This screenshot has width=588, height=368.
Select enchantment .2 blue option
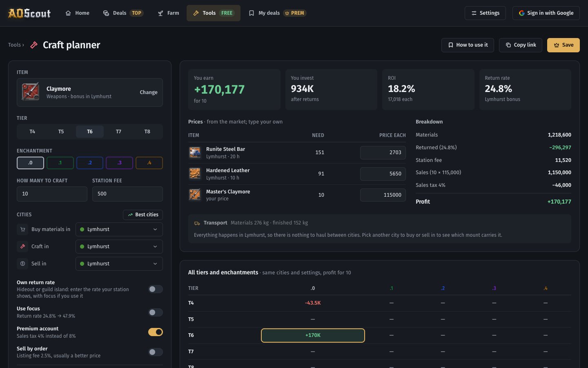[90, 163]
